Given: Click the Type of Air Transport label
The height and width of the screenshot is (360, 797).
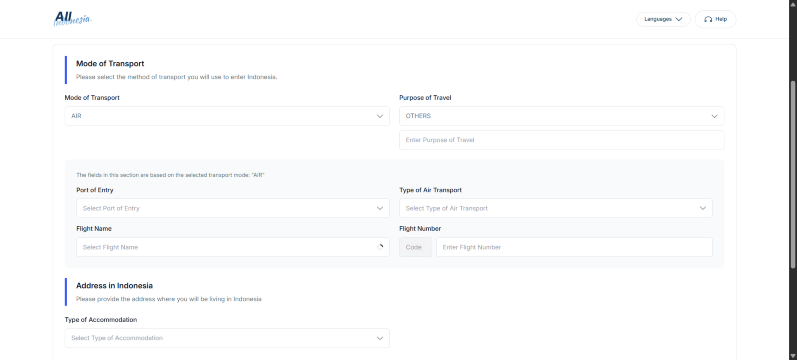Looking at the screenshot, I should coord(430,190).
